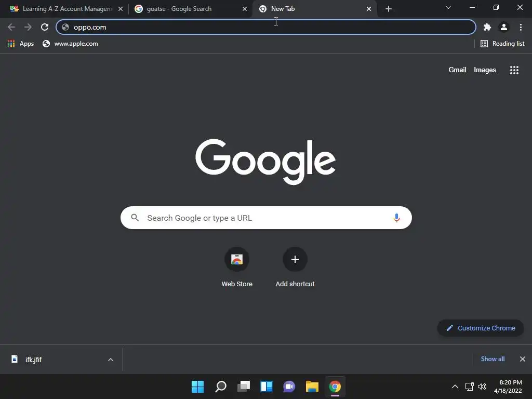This screenshot has height=399, width=532.
Task: Open taskbar Search
Action: (x=220, y=387)
